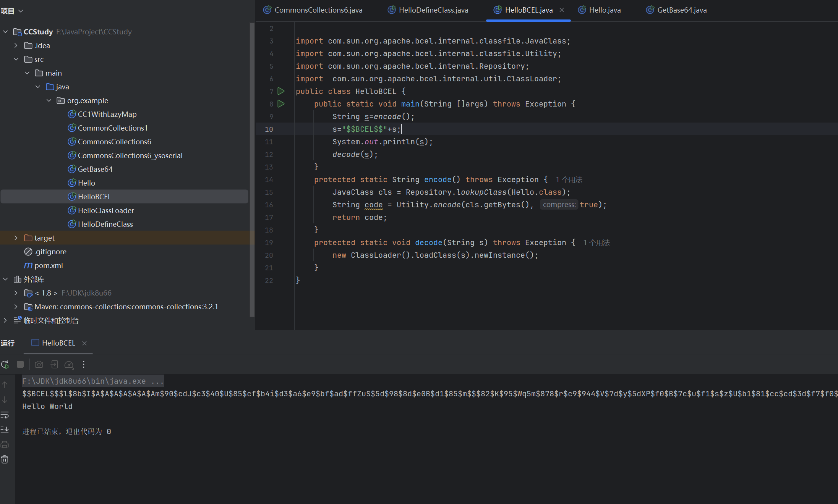The image size is (838, 504).
Task: Click the trash icon to clear console
Action: (x=5, y=459)
